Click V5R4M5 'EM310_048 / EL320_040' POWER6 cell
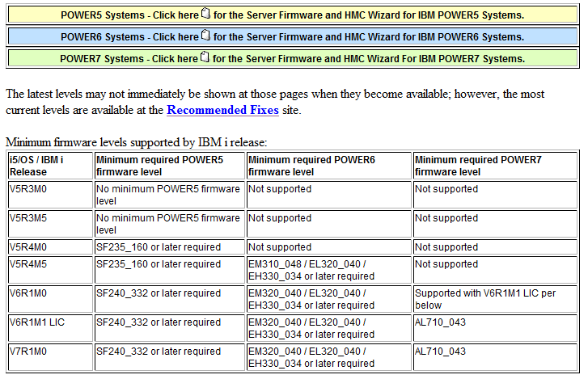This screenshot has height=379, width=588. pos(329,270)
